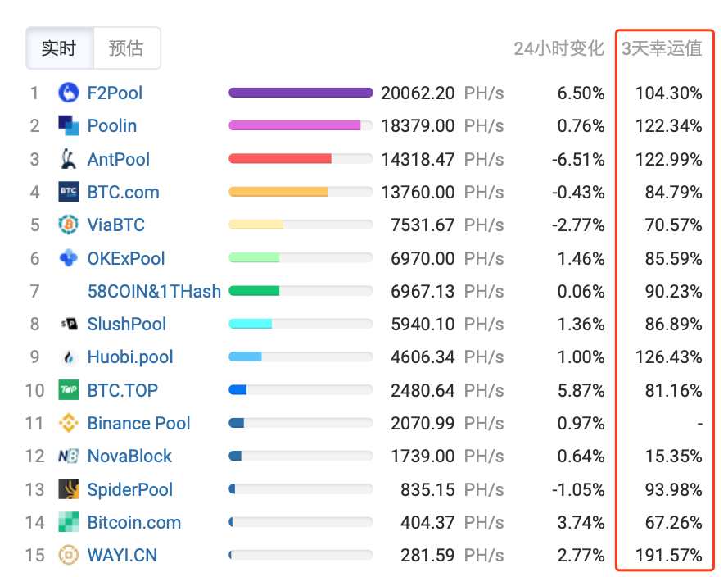Screen dimensions: 728x577
Task: Switch to the 预估 tab
Action: click(127, 48)
